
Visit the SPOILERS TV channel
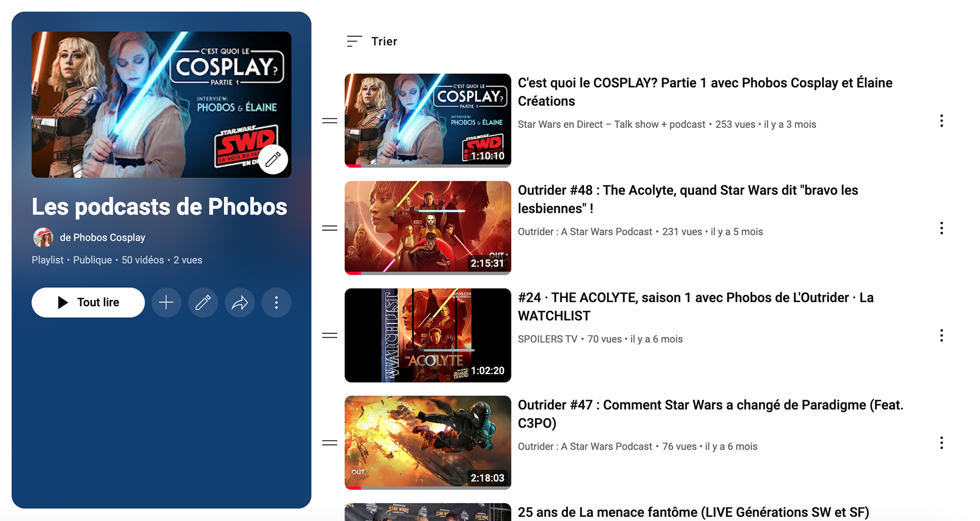[548, 339]
